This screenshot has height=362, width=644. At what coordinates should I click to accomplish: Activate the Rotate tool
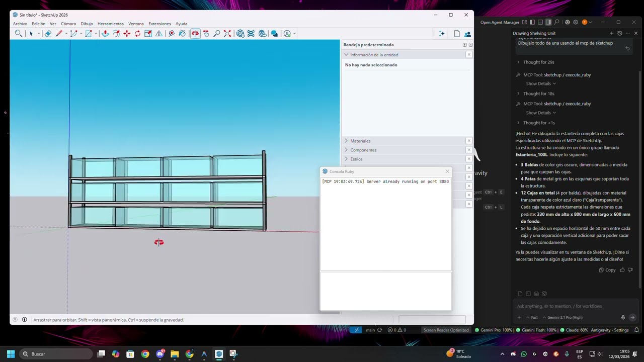137,34
